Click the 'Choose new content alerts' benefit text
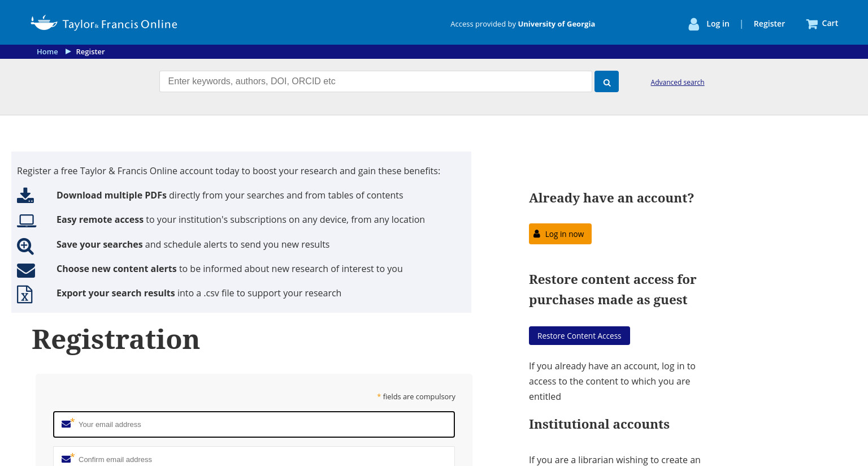 pyautogui.click(x=229, y=269)
